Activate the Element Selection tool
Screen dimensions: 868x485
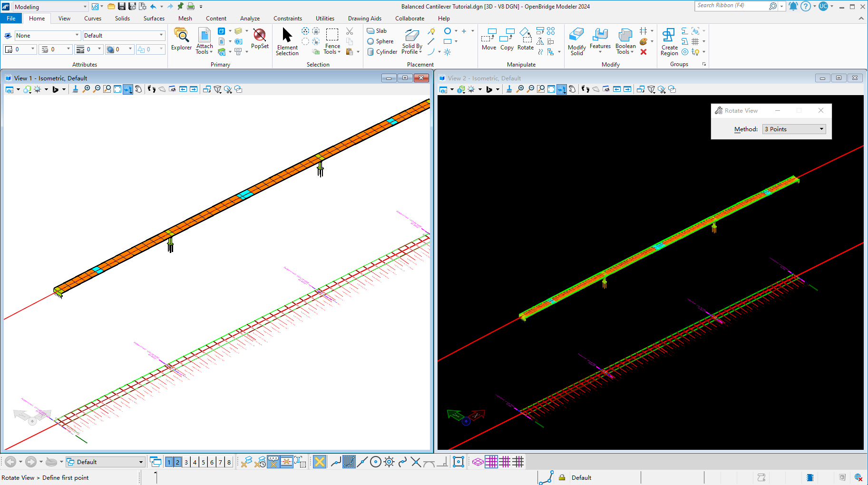click(x=287, y=40)
